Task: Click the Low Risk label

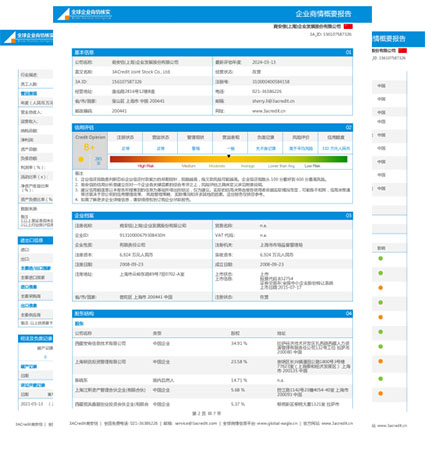Action: point(312,166)
